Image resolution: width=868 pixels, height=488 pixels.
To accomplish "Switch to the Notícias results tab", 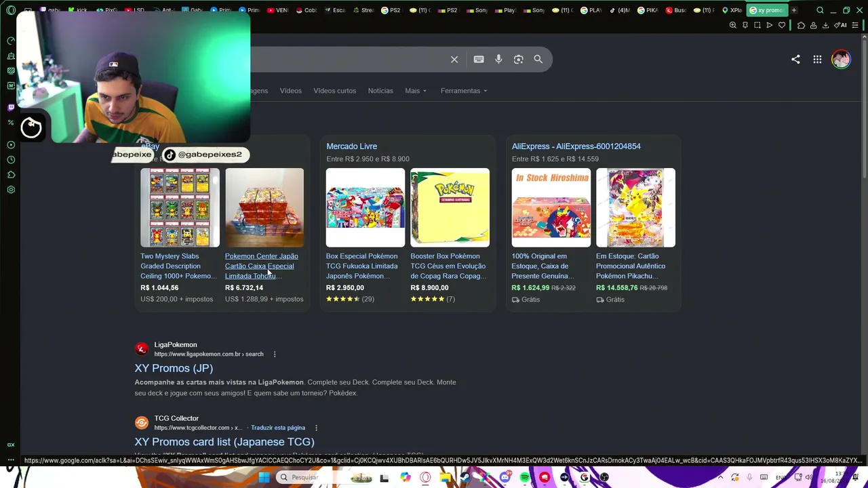I will pyautogui.click(x=380, y=91).
